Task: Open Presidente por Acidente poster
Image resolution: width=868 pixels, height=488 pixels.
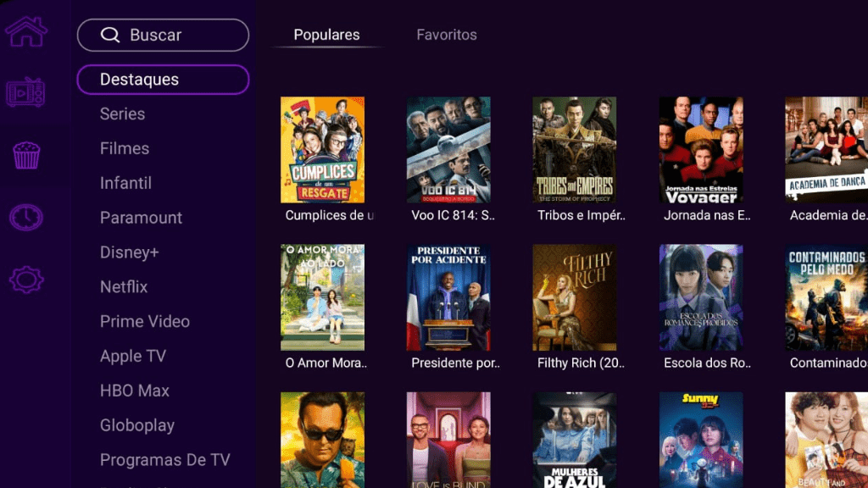Action: 448,297
